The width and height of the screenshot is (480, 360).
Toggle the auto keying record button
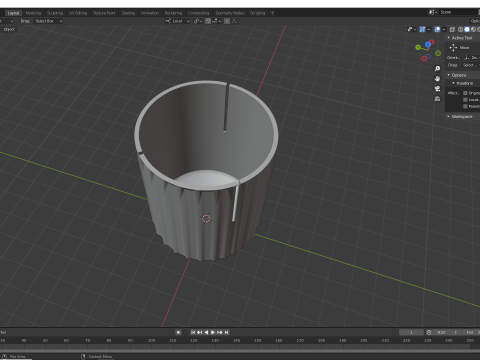[x=178, y=332]
